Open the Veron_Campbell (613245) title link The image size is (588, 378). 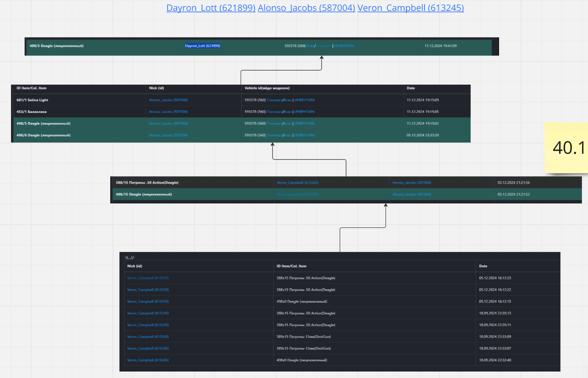pos(410,8)
